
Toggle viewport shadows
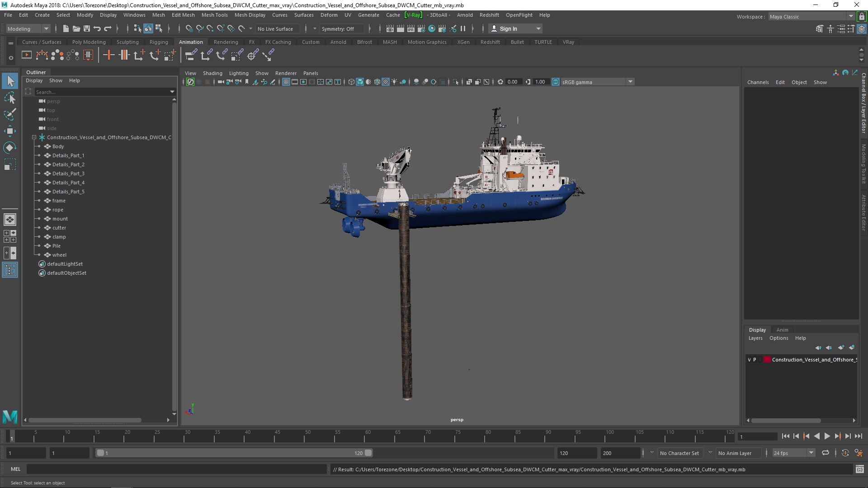[403, 82]
